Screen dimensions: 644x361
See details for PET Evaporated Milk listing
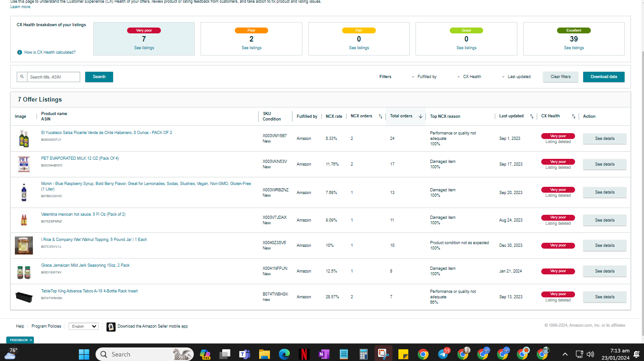pyautogui.click(x=605, y=164)
